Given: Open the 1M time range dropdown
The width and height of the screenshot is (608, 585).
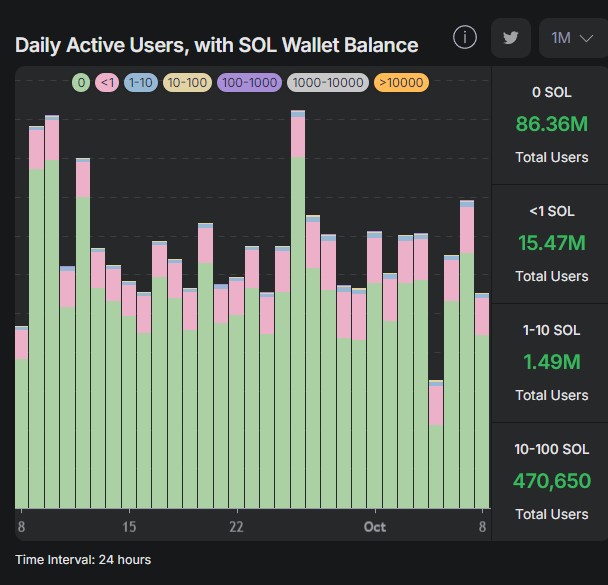Looking at the screenshot, I should click(572, 38).
